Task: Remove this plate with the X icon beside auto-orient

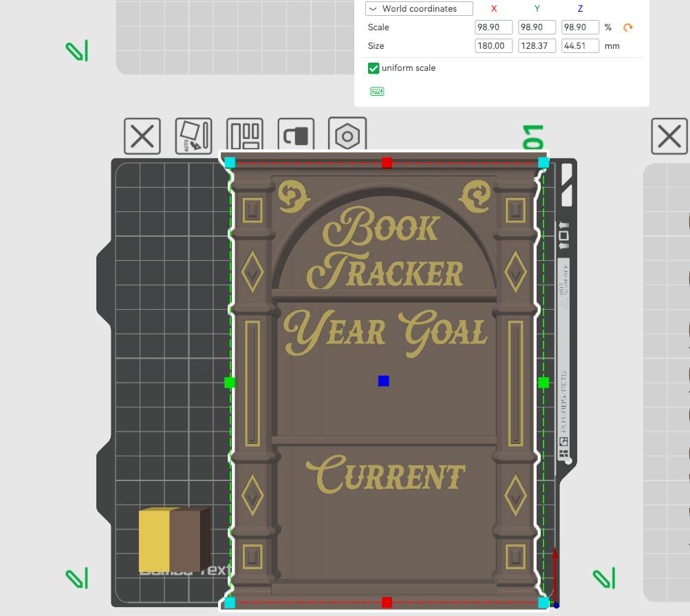Action: [142, 136]
